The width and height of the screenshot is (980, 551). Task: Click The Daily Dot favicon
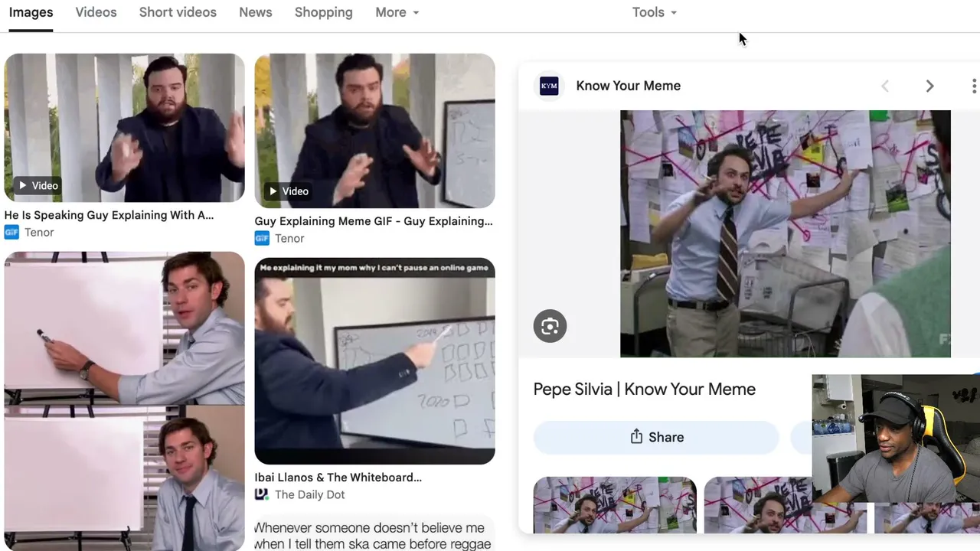(x=262, y=495)
